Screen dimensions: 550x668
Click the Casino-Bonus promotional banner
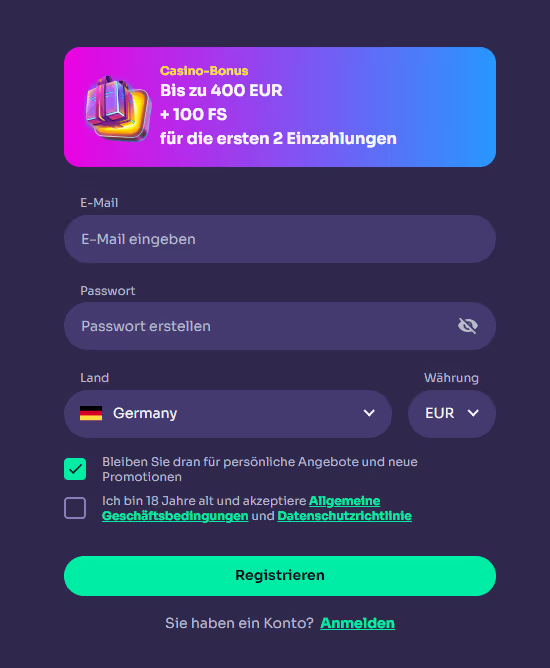click(280, 107)
